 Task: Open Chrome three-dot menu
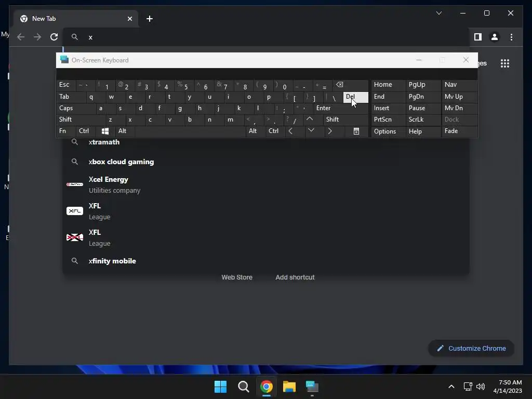coord(511,37)
